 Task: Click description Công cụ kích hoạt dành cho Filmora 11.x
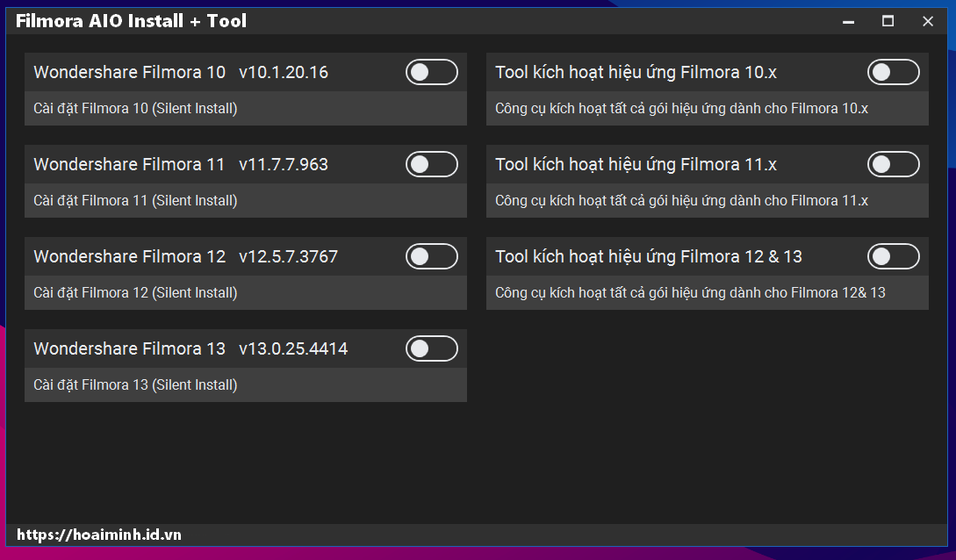click(x=681, y=200)
